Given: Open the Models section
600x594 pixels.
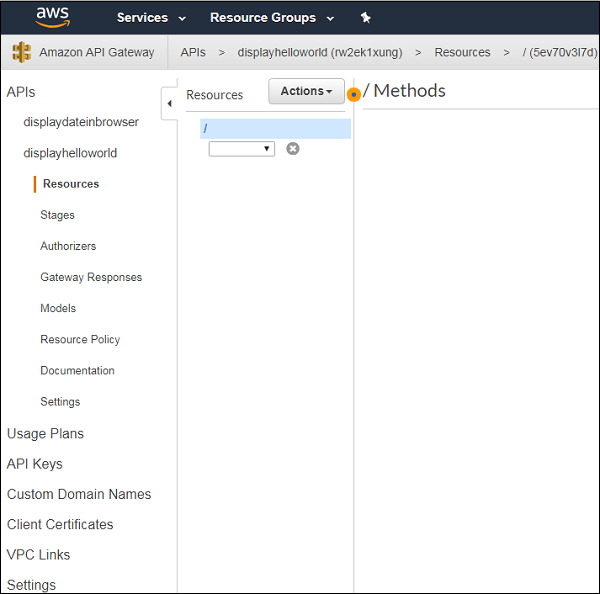Looking at the screenshot, I should (x=58, y=308).
